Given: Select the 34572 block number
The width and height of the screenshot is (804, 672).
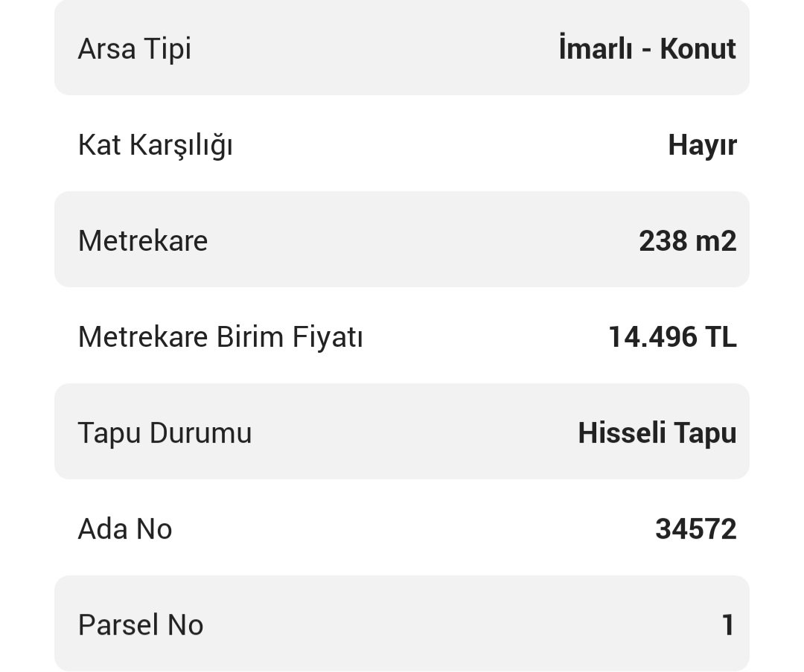Looking at the screenshot, I should [x=695, y=529].
